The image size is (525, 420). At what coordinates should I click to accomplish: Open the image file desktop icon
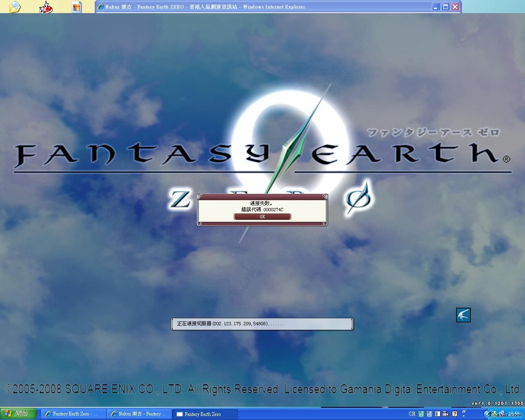point(77,7)
